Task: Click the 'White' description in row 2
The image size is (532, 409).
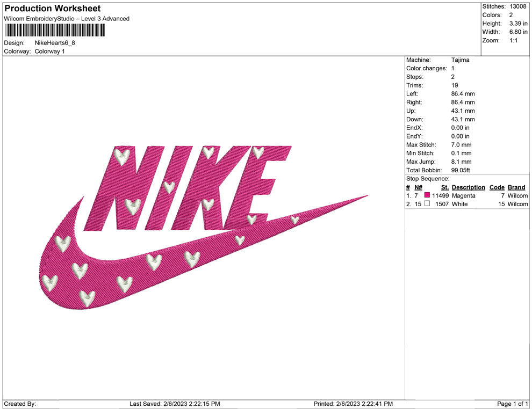Action: click(x=460, y=204)
